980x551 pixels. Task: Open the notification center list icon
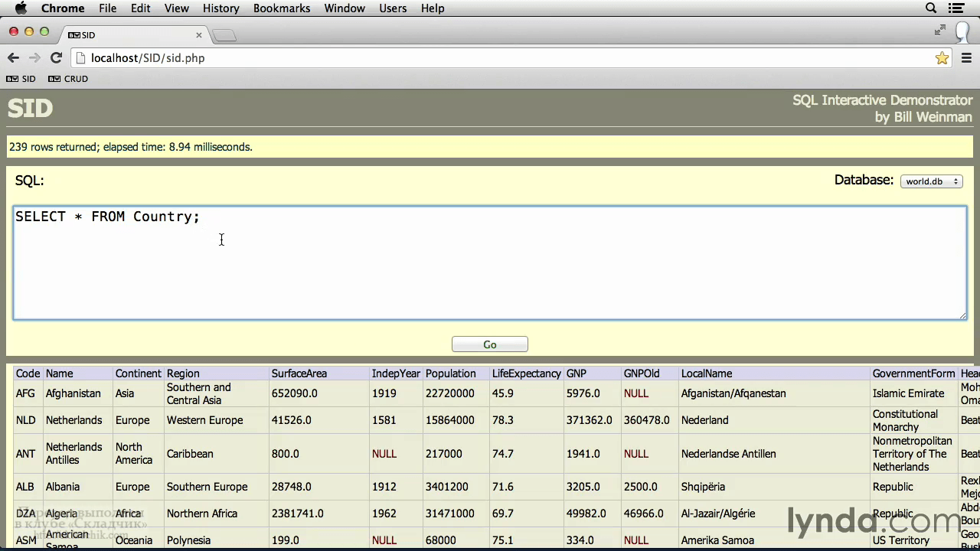click(x=956, y=8)
